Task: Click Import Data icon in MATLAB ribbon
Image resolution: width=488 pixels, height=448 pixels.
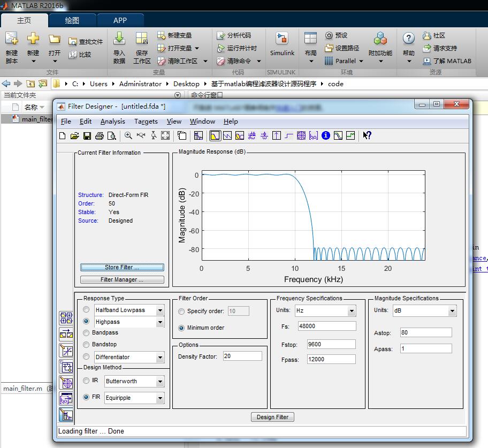Action: tap(119, 48)
